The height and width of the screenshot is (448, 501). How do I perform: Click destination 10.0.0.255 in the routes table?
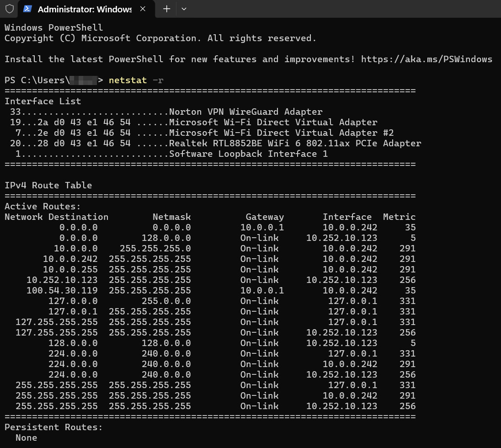pyautogui.click(x=70, y=269)
